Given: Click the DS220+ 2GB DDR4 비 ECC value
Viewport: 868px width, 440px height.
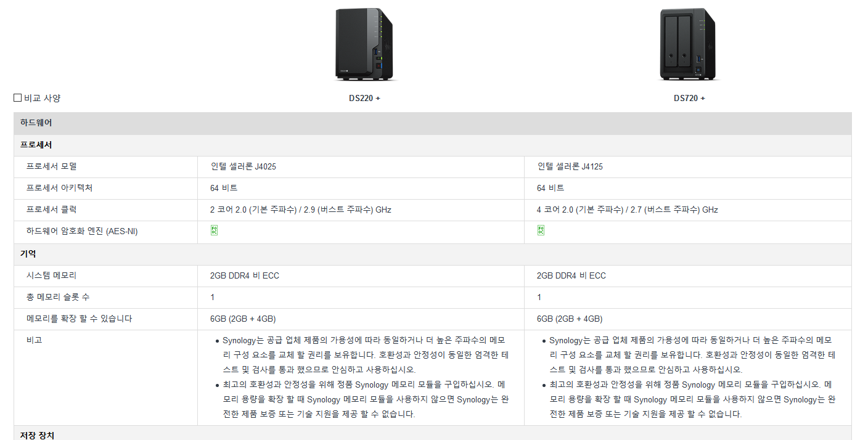Looking at the screenshot, I should (245, 275).
